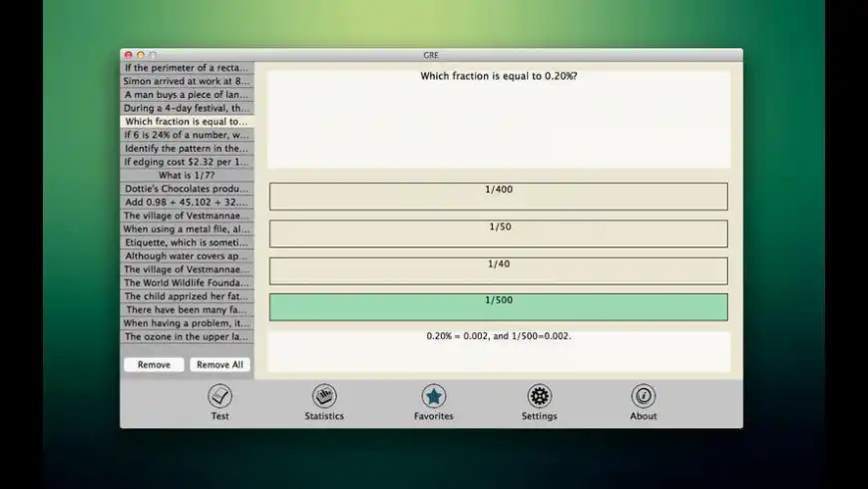868x489 pixels.
Task: Select 'Although water covers ap...' question
Action: tap(188, 255)
